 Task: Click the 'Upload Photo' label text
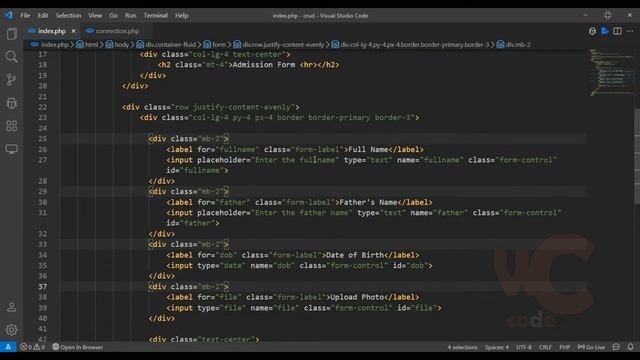click(357, 297)
